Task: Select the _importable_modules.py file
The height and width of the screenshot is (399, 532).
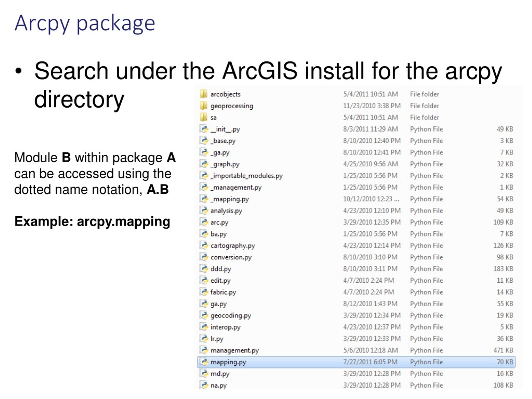Action: [x=246, y=176]
